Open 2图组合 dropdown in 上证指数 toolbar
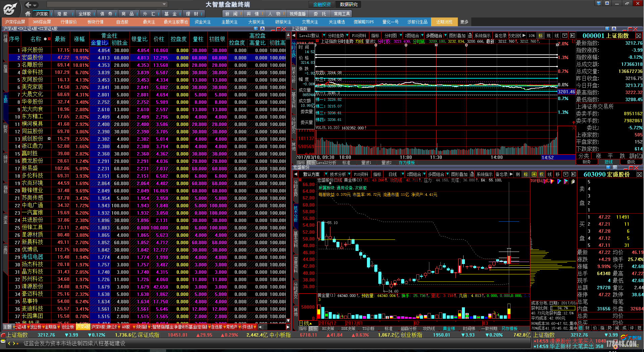The image size is (644, 352). point(422,35)
